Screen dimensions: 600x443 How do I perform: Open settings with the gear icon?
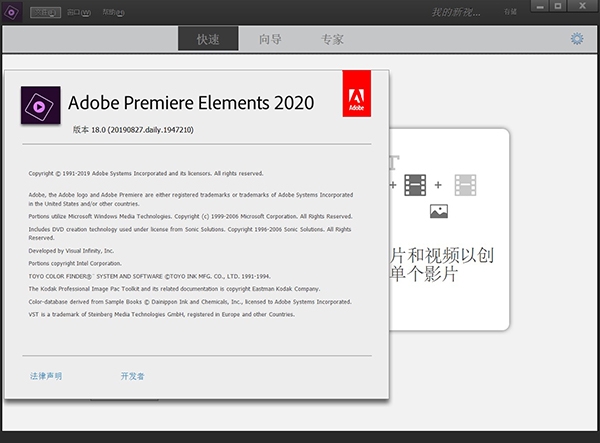[577, 39]
